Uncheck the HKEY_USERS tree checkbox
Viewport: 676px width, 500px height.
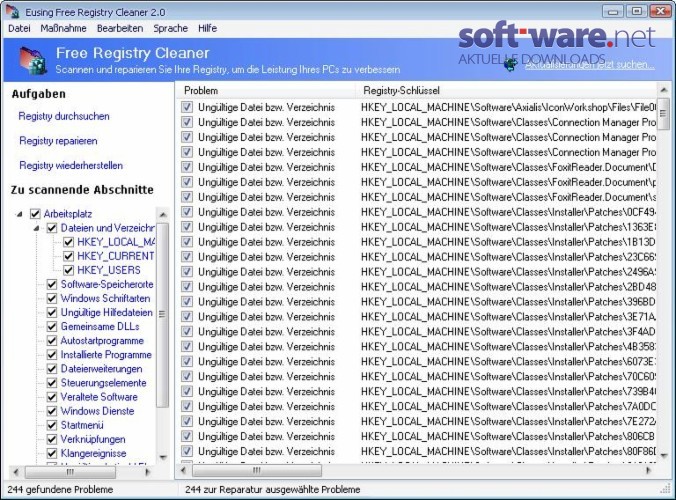coord(69,270)
